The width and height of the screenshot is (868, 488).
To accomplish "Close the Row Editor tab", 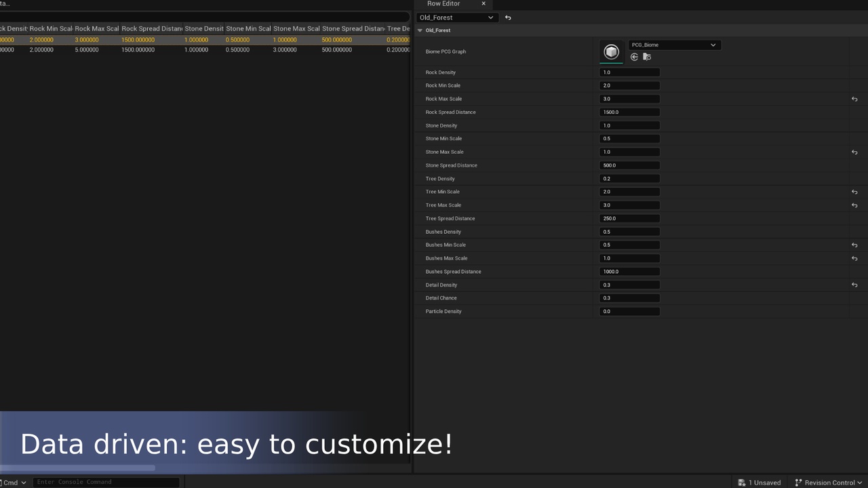I will 484,4.
